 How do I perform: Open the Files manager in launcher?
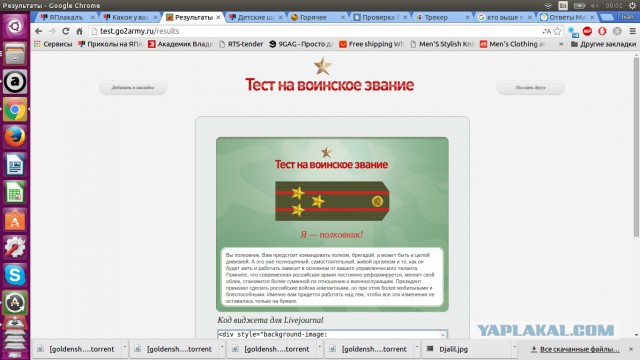(x=15, y=54)
